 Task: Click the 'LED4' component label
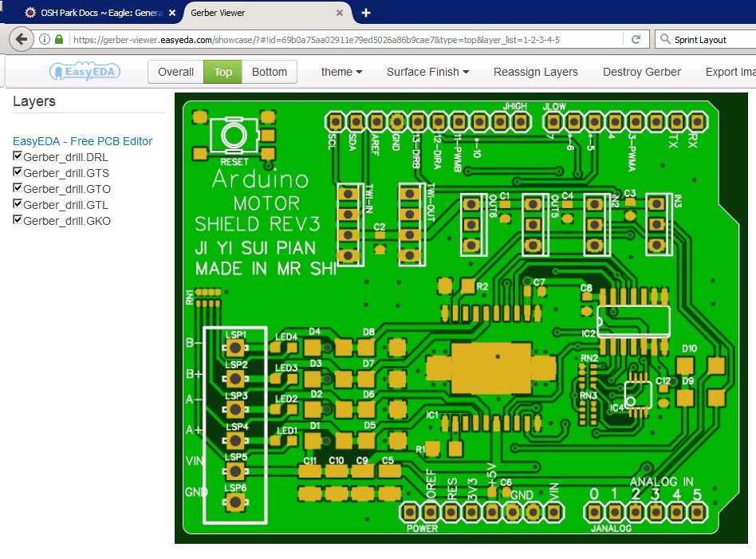pos(286,337)
